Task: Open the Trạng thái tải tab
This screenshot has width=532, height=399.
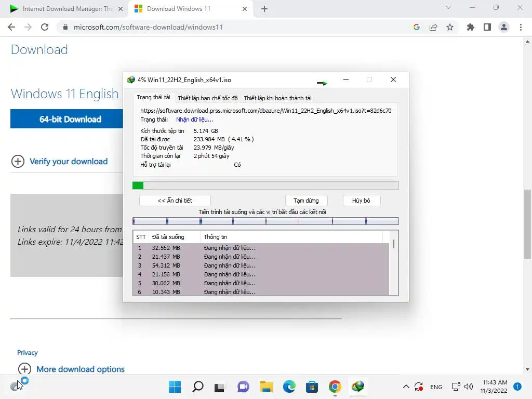Action: (153, 97)
